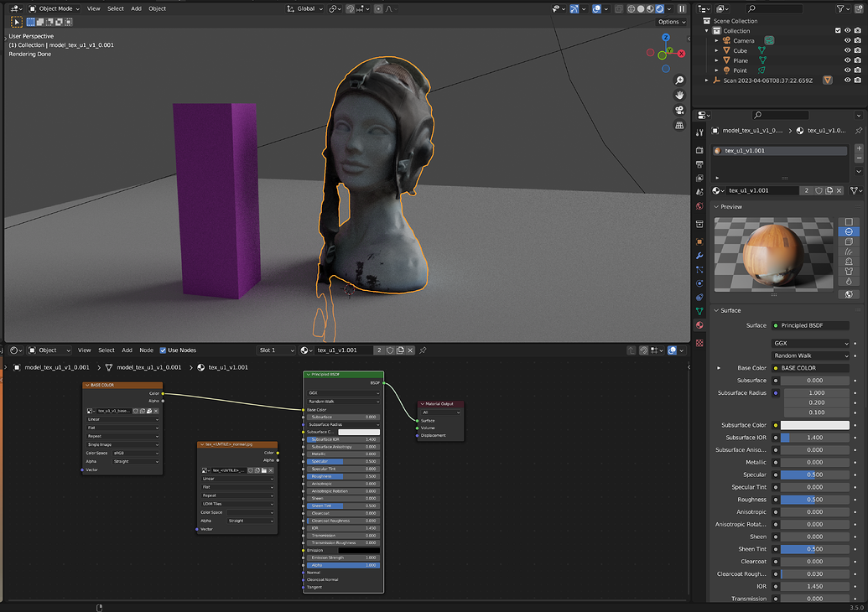
Task: Open the Render properties tab icon
Action: tap(699, 151)
